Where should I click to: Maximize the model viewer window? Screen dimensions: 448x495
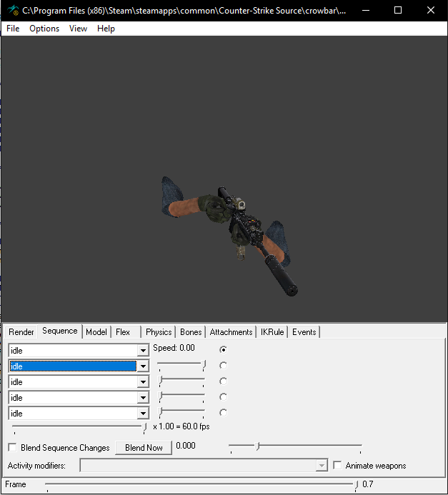tap(398, 11)
